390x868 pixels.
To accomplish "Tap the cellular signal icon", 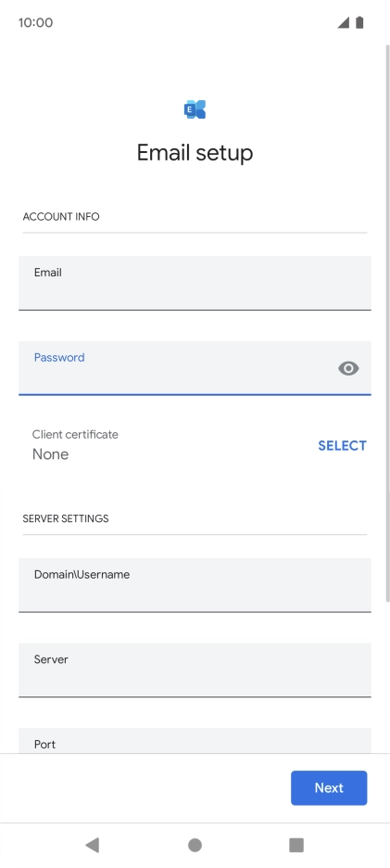I will tap(343, 22).
